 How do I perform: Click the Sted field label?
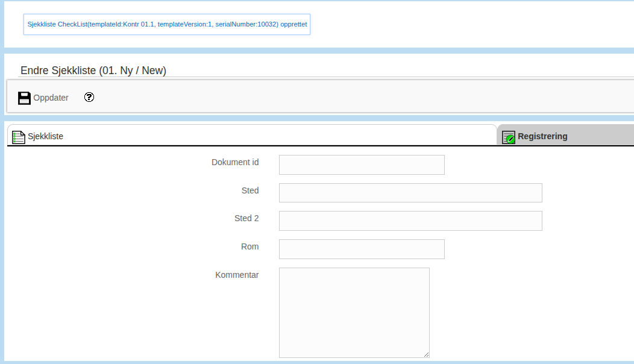click(250, 190)
